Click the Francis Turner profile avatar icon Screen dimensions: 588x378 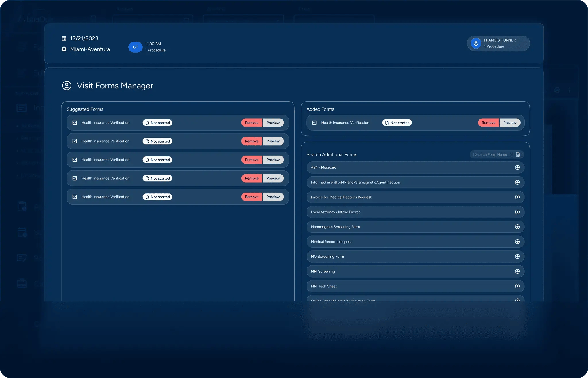pos(476,43)
